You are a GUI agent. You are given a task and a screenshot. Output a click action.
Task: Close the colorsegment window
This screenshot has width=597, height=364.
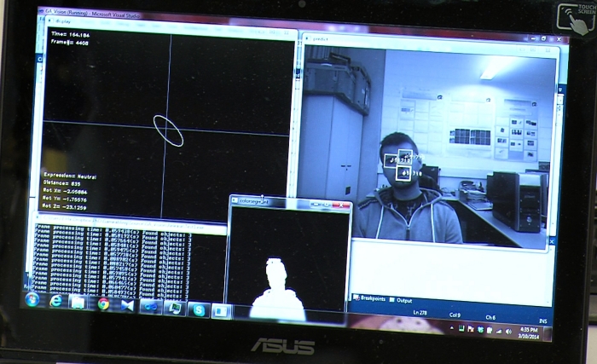(343, 205)
